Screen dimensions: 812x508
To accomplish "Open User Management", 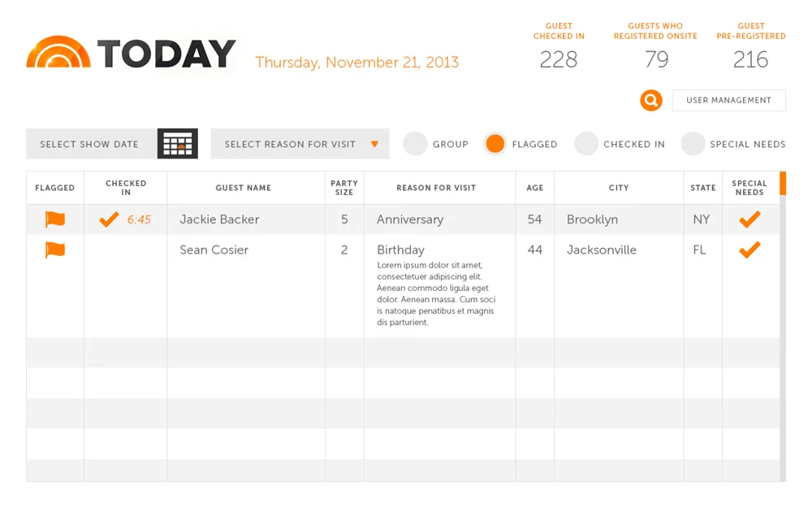I will (x=728, y=100).
